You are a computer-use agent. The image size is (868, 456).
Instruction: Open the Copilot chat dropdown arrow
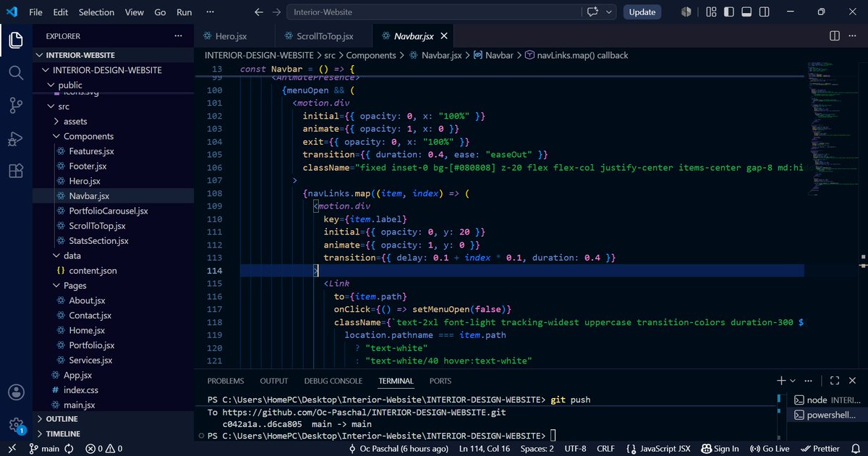point(610,12)
